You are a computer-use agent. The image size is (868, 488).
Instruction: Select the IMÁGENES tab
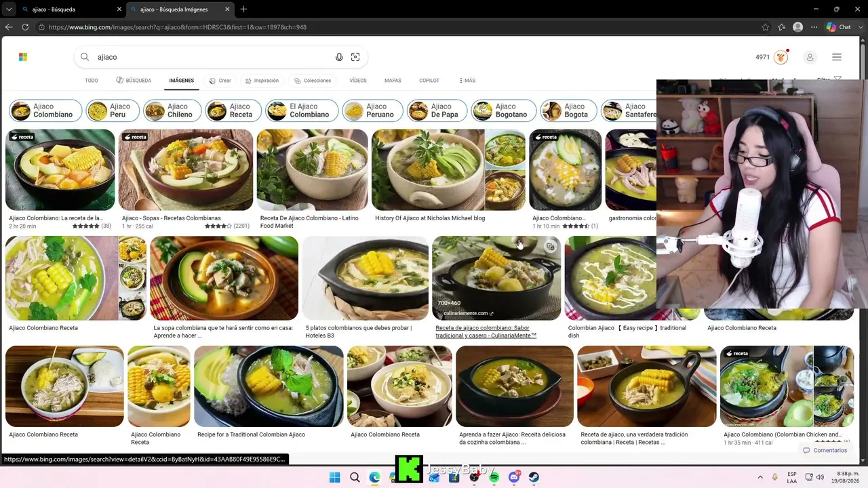click(x=182, y=81)
